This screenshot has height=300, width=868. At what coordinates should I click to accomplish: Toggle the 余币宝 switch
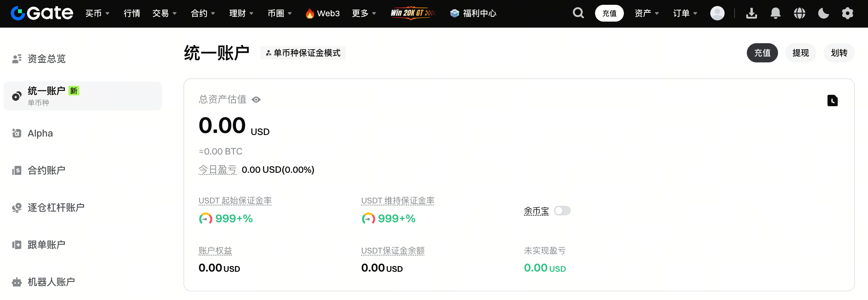562,211
